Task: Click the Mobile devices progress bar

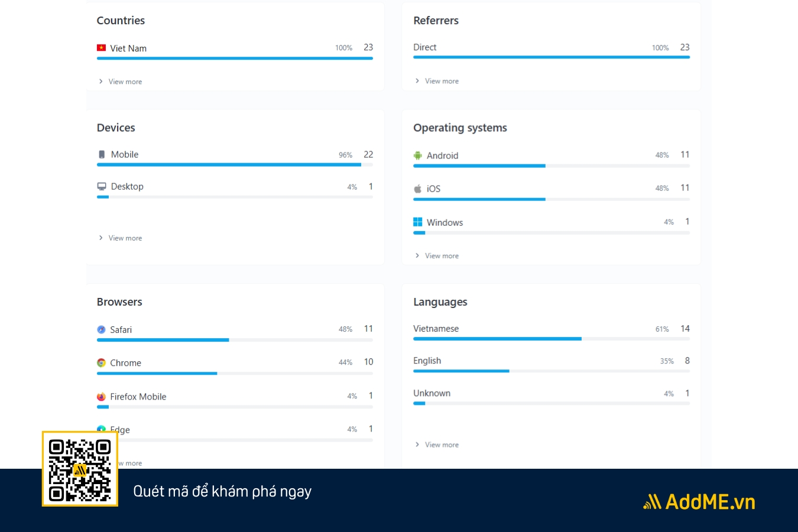Action: coord(235,165)
